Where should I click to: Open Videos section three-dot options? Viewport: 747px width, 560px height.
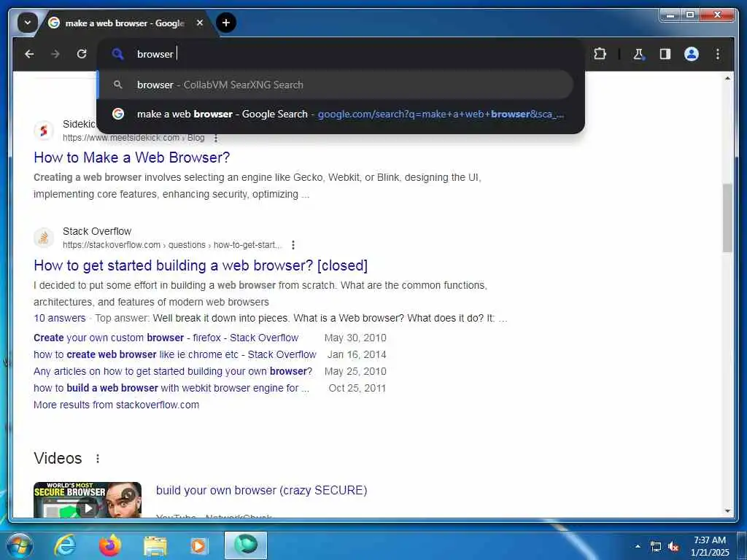(98, 458)
